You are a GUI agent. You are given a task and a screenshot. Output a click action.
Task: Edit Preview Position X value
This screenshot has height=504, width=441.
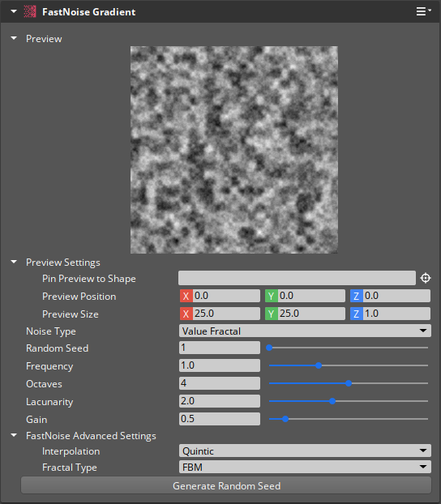coord(227,296)
